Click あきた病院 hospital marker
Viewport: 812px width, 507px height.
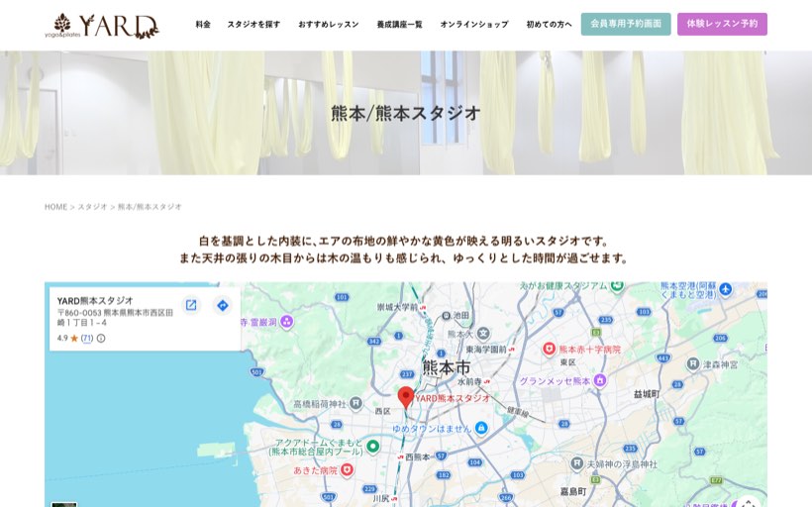point(347,469)
